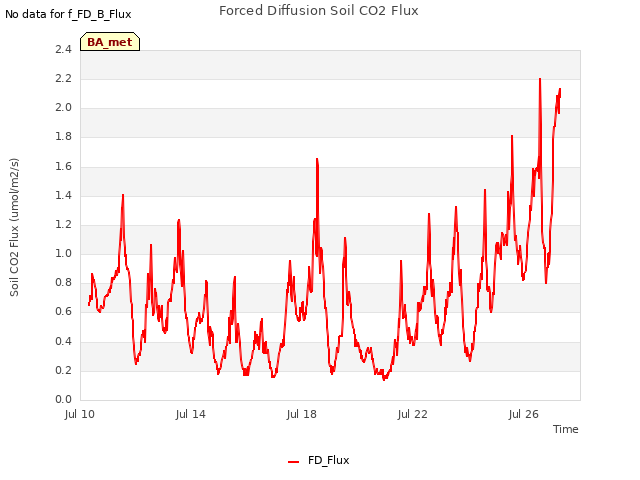This screenshot has width=640, height=480.
Task: Click the 'No data for f_FD_B_Flux' message
Action: [x=68, y=14]
